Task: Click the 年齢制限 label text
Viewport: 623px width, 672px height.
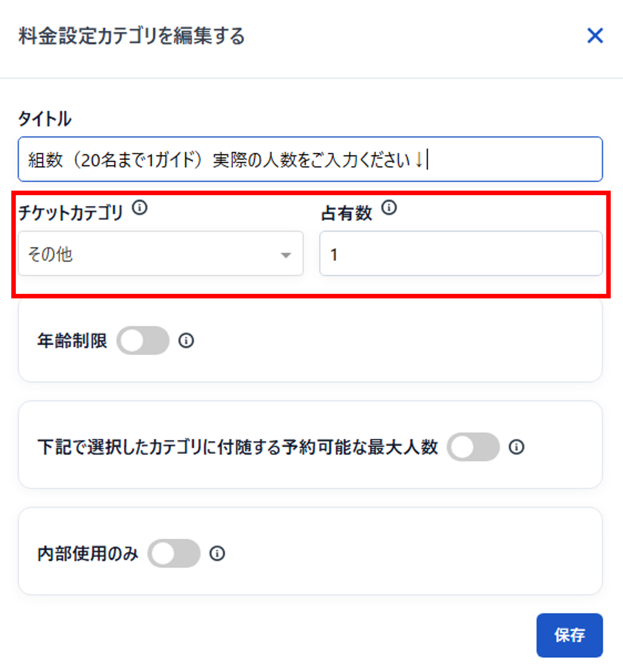Action: click(72, 341)
